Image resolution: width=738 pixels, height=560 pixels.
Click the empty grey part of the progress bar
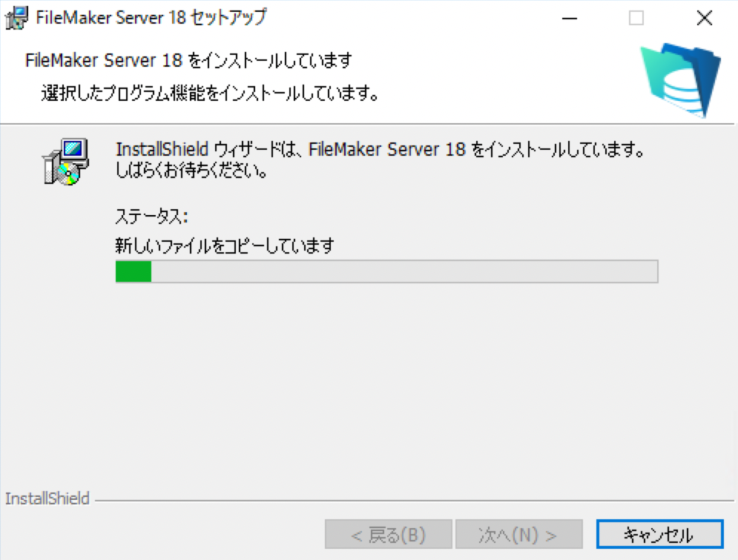pos(404,271)
